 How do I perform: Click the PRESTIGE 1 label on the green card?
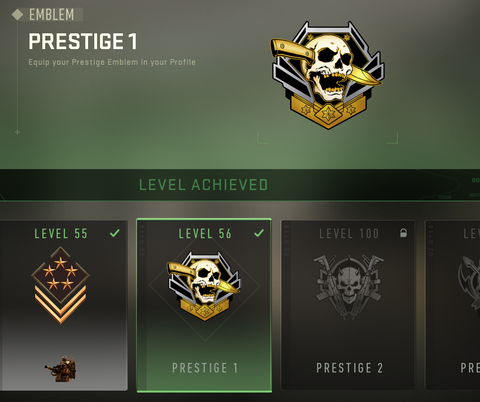[x=205, y=368]
